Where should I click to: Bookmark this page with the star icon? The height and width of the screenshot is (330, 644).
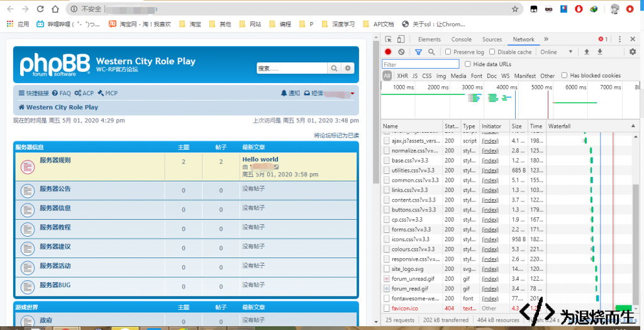pos(515,9)
